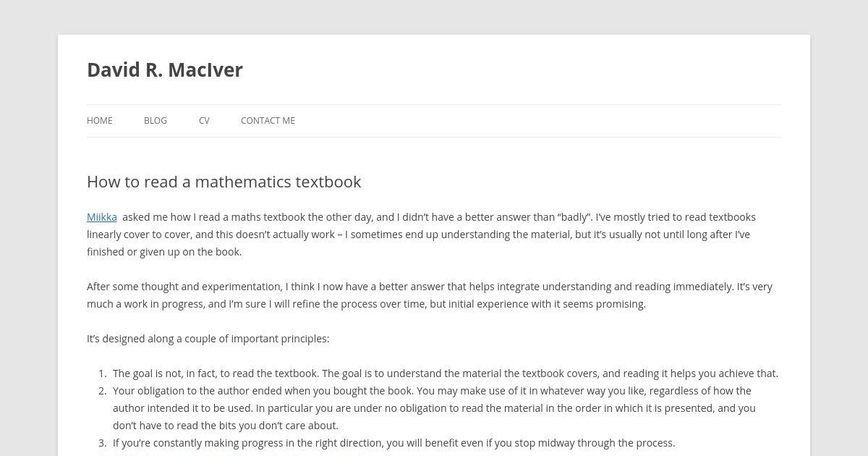This screenshot has width=868, height=456.
Task: Click the David R. MacIver site title
Action: click(165, 69)
